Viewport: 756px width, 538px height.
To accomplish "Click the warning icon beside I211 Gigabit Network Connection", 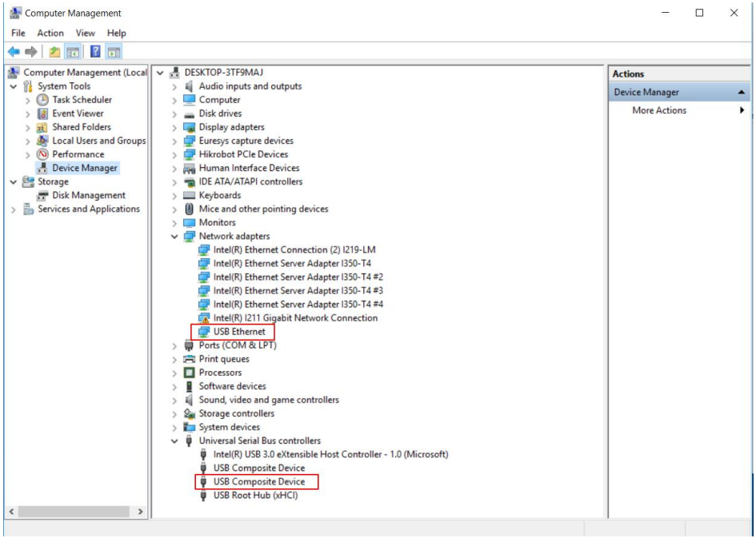I will point(205,318).
